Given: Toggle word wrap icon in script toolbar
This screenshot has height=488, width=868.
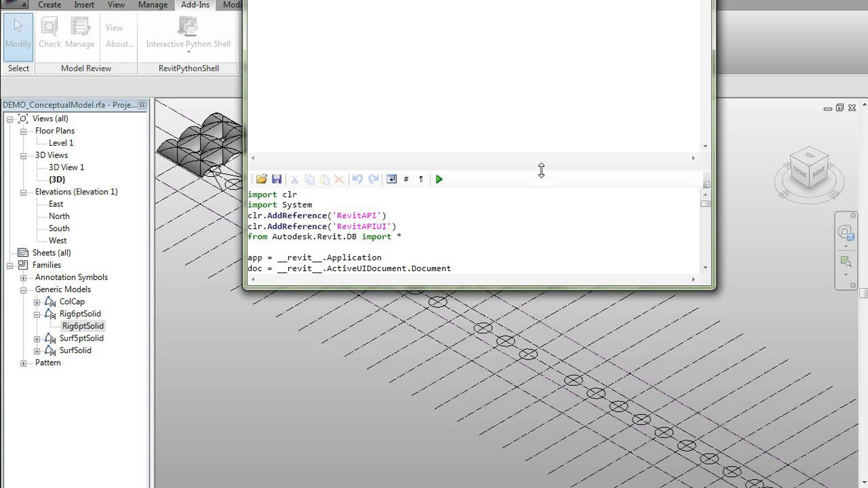Looking at the screenshot, I should (x=391, y=179).
